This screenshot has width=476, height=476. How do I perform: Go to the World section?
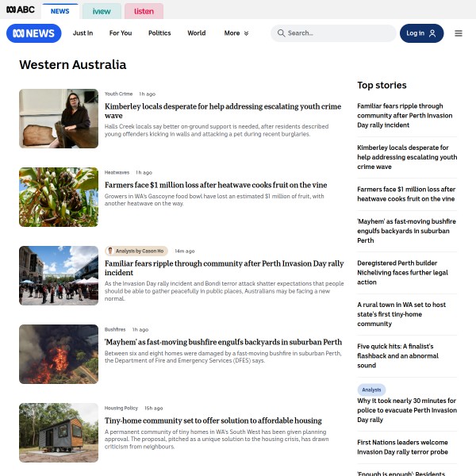pyautogui.click(x=197, y=33)
